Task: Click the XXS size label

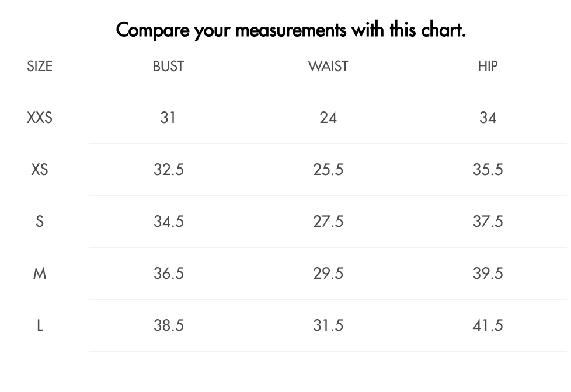Action: [40, 118]
